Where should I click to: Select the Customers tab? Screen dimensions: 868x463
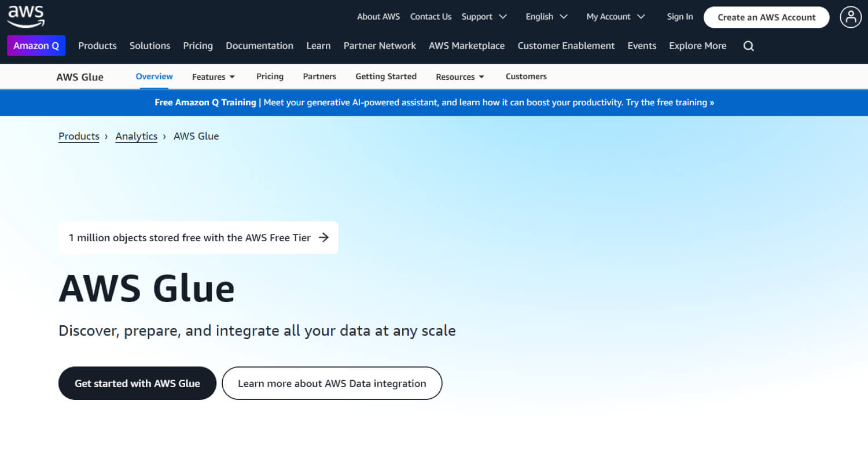(526, 76)
